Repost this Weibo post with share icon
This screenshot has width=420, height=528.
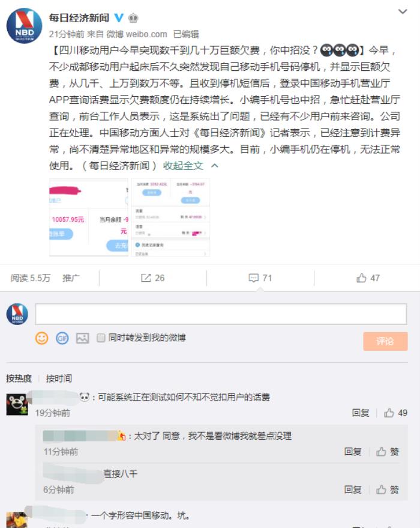152,278
